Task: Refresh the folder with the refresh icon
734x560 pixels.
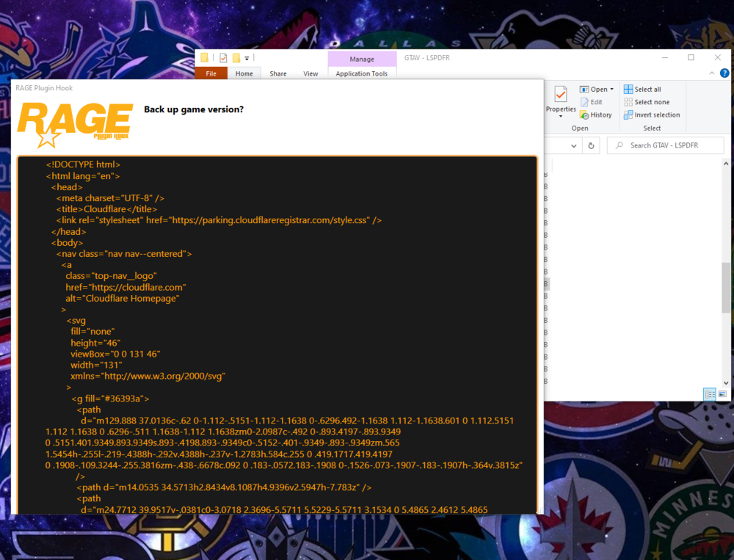Action: point(591,145)
